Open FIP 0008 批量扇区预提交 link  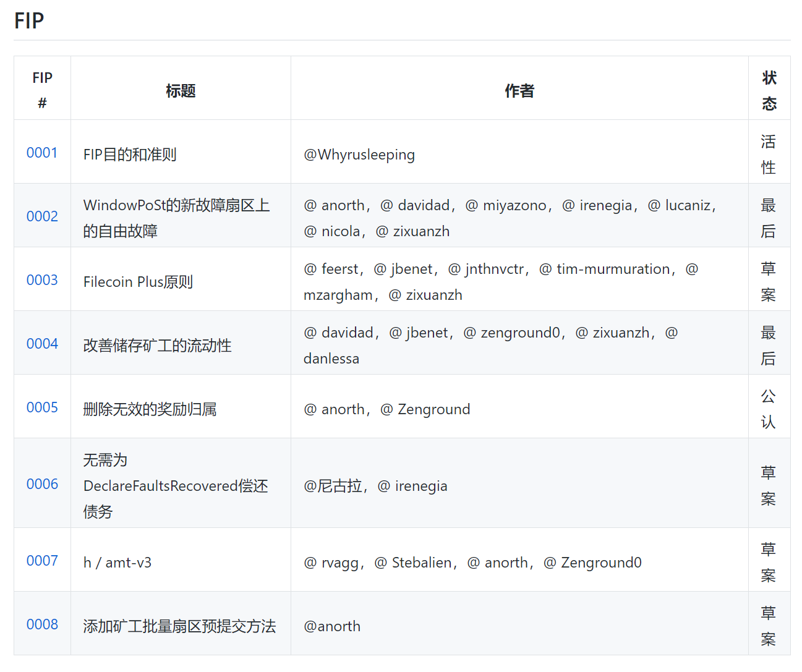41,624
